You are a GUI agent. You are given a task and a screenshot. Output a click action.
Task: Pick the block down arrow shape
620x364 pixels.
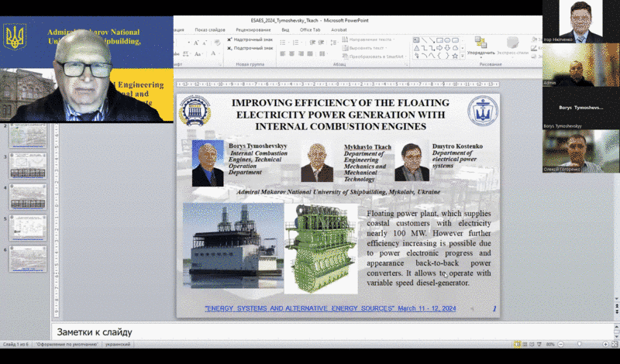[x=447, y=48]
